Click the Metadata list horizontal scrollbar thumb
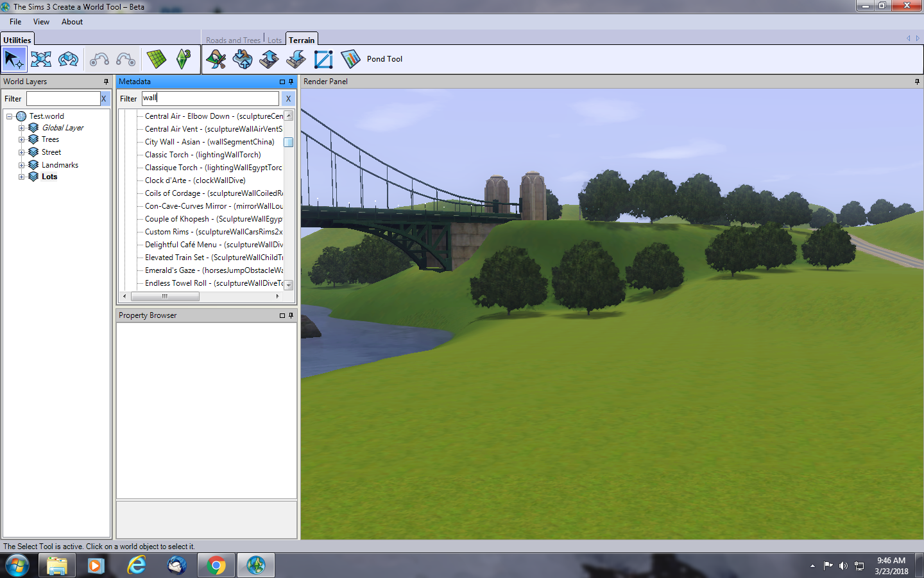924x578 pixels. click(x=165, y=296)
